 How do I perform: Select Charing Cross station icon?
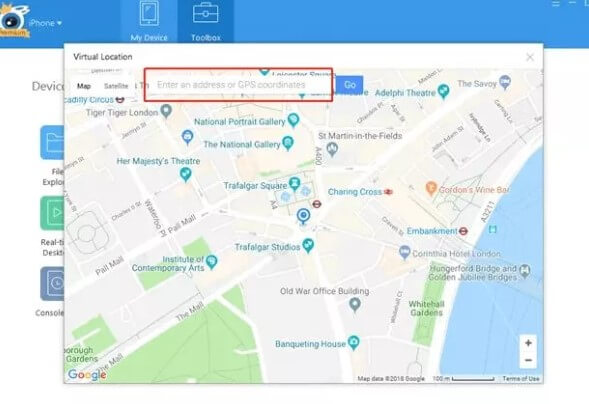point(388,192)
